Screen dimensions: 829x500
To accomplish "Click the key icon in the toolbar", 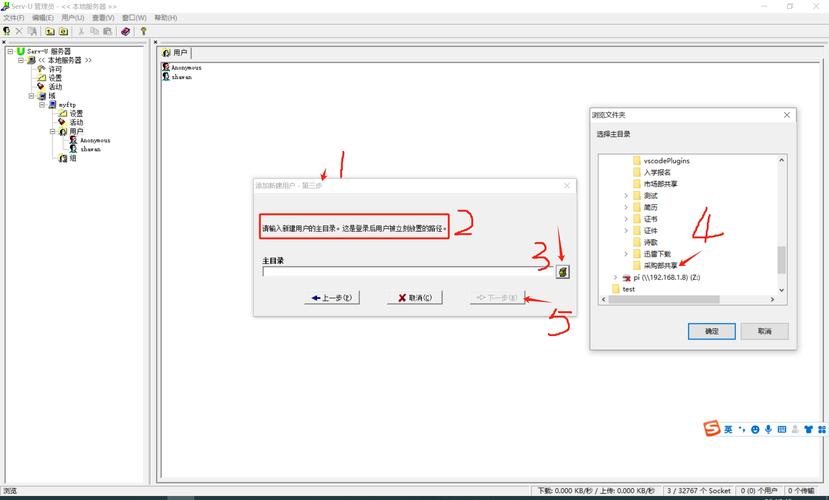I will coord(143,31).
